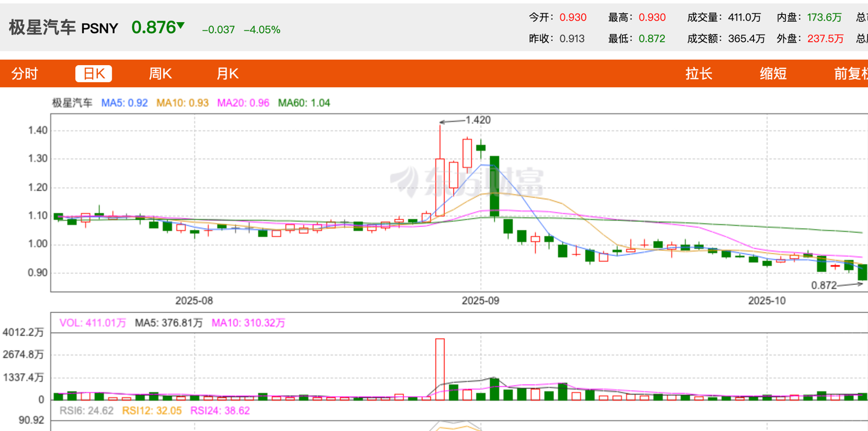Click the 1.420 high price annotation

coord(477,120)
